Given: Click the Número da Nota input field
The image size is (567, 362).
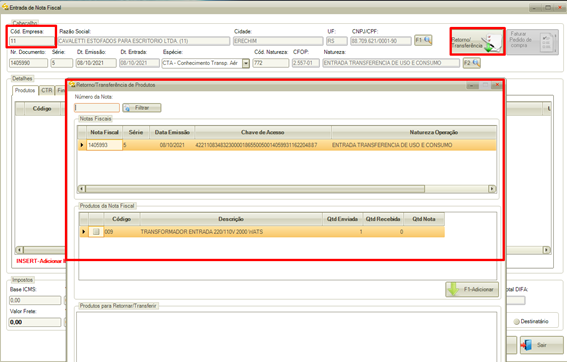Looking at the screenshot, I should [x=97, y=108].
